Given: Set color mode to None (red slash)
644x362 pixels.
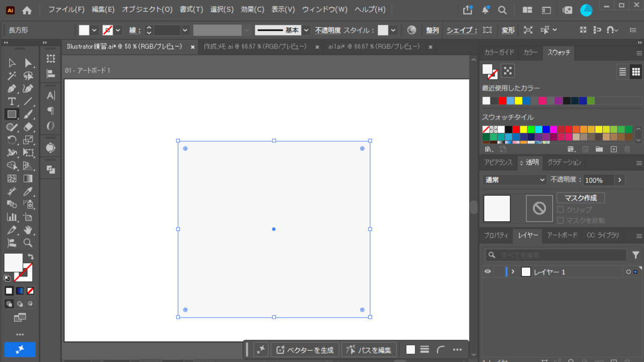Looking at the screenshot, I should point(31,291).
